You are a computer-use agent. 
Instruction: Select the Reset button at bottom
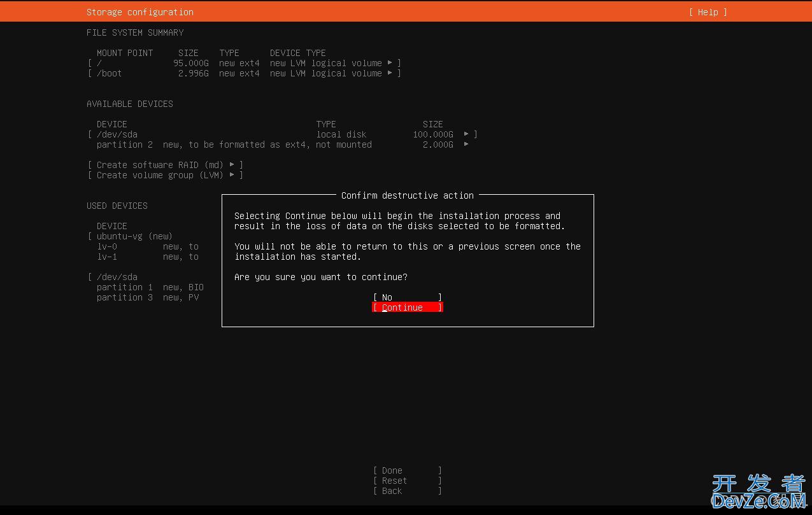tap(408, 481)
